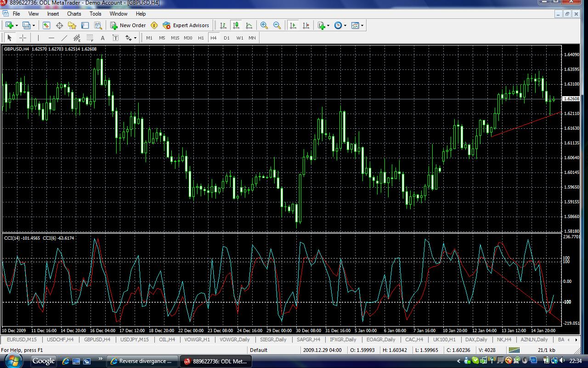
Task: Select the Fibonacci Retracement tool
Action: (x=90, y=38)
